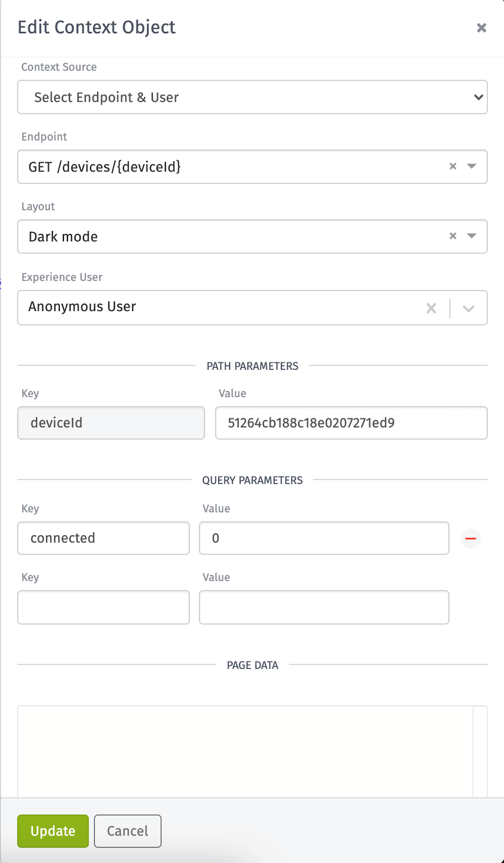
Task: Click the Anonymous User text
Action: click(82, 307)
